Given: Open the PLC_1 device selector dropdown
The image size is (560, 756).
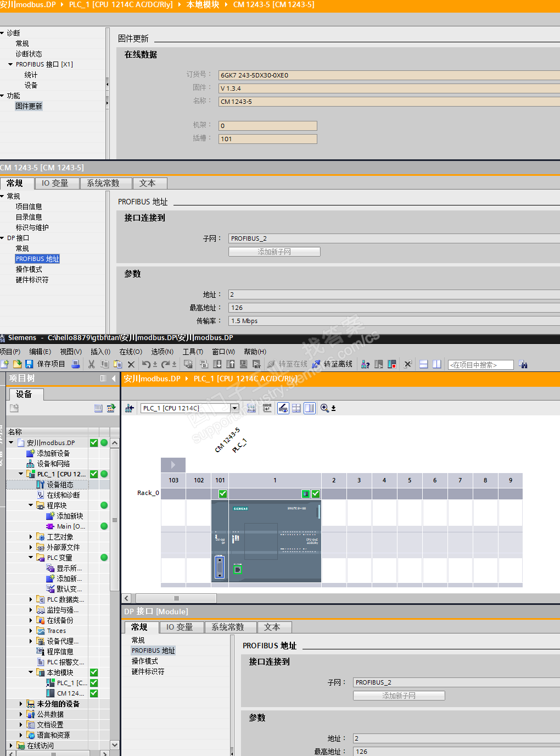Looking at the screenshot, I should point(235,408).
